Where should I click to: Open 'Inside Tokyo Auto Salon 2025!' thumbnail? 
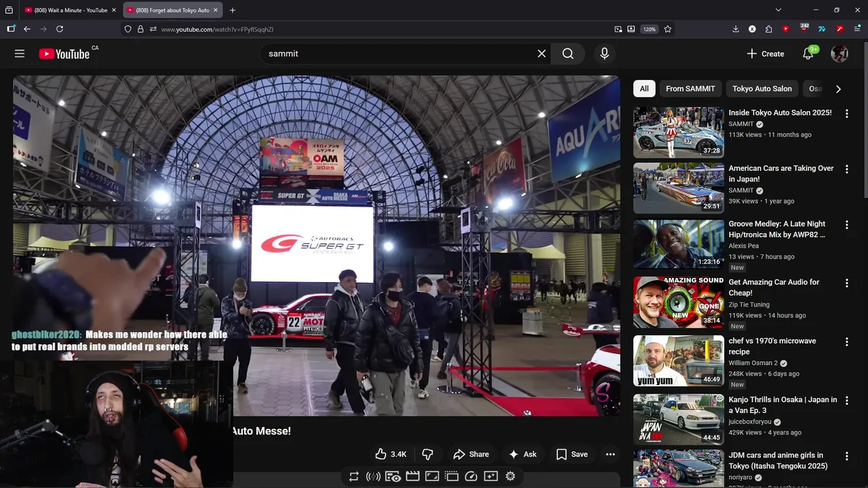(679, 132)
